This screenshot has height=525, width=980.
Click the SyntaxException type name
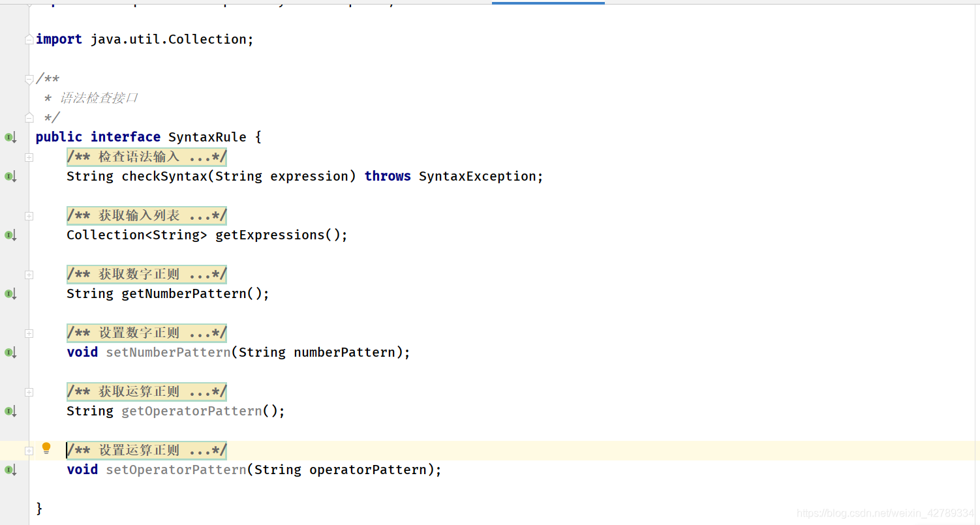(478, 176)
